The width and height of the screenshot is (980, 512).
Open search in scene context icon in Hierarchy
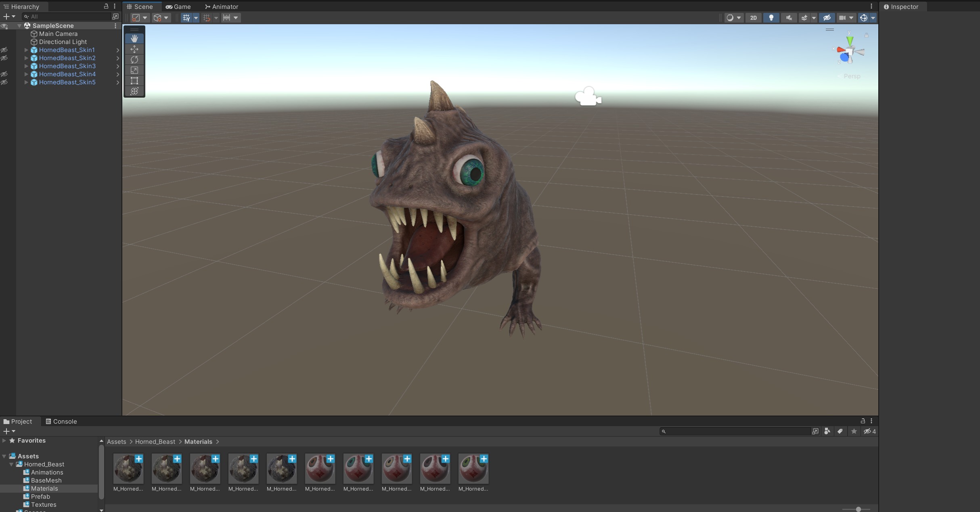(x=115, y=17)
